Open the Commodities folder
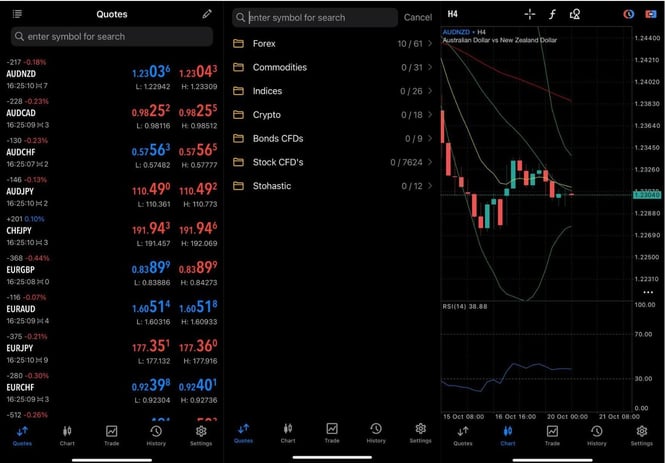665x463 pixels. [332, 67]
